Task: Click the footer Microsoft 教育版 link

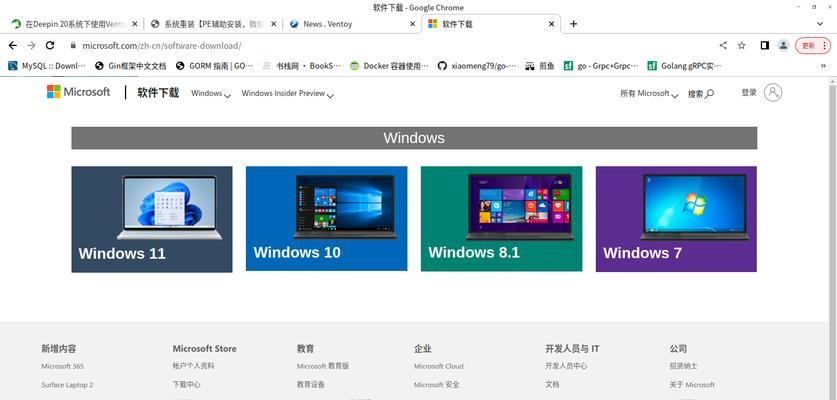Action: tap(323, 366)
